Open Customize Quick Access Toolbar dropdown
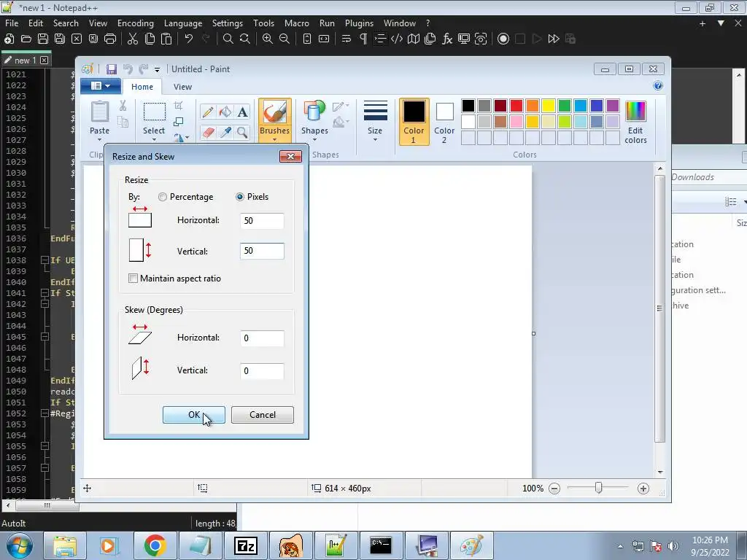The height and width of the screenshot is (560, 747). (157, 70)
